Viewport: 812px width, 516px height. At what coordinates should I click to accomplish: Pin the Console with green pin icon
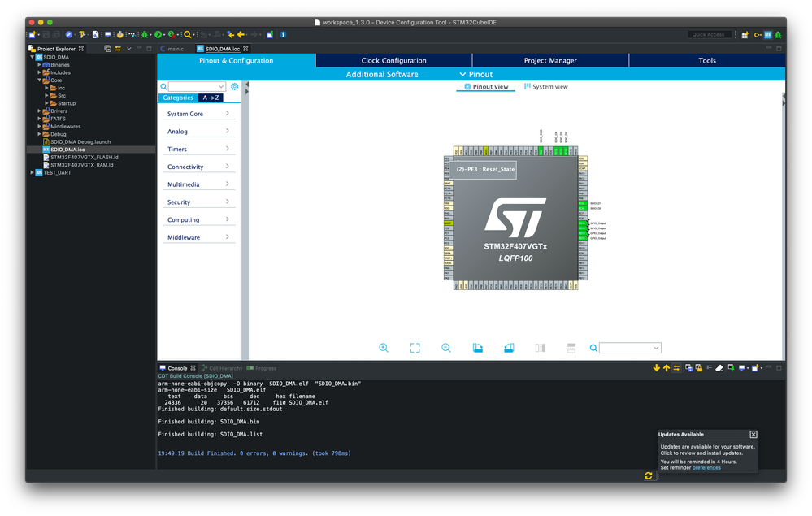pyautogui.click(x=731, y=368)
